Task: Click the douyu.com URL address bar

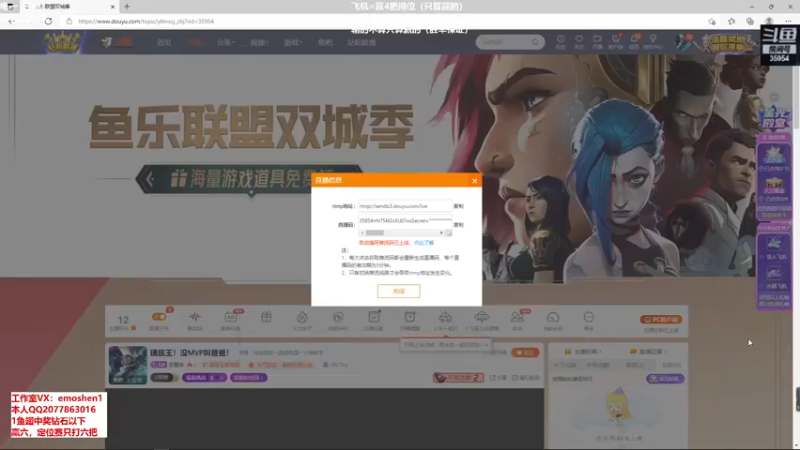Action: pos(146,21)
